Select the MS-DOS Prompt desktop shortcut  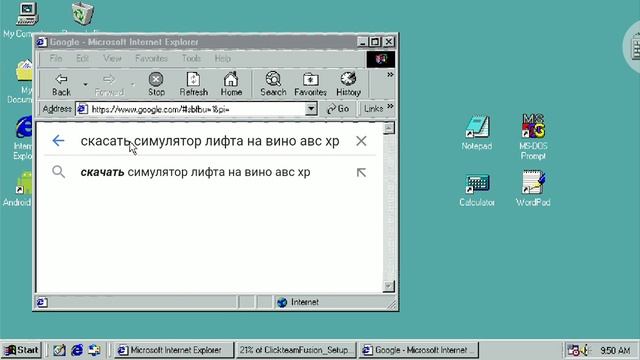pos(533,137)
